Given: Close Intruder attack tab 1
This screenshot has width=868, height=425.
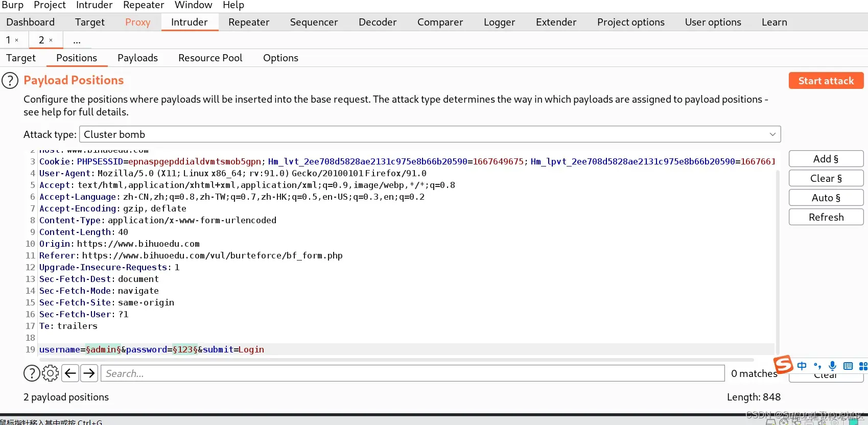Looking at the screenshot, I should pyautogui.click(x=17, y=40).
